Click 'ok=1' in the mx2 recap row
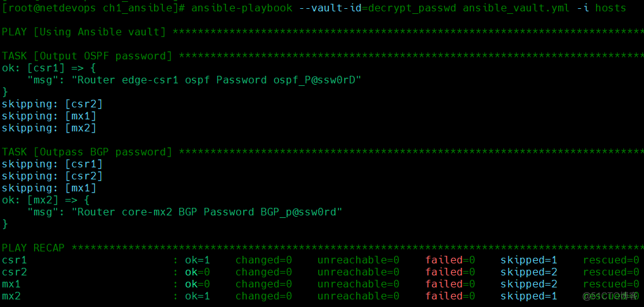This screenshot has width=644, height=307. [198, 296]
